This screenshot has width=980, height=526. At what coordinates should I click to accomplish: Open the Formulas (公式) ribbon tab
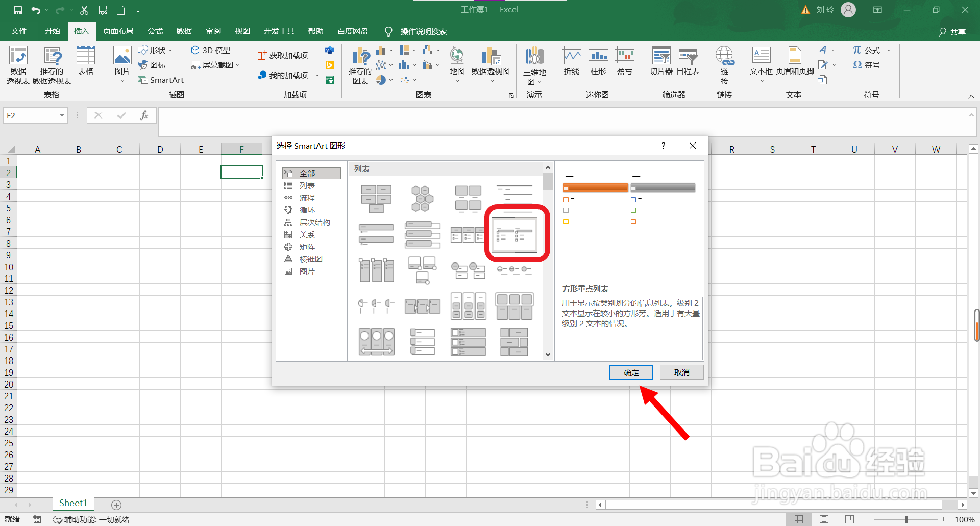tap(155, 31)
